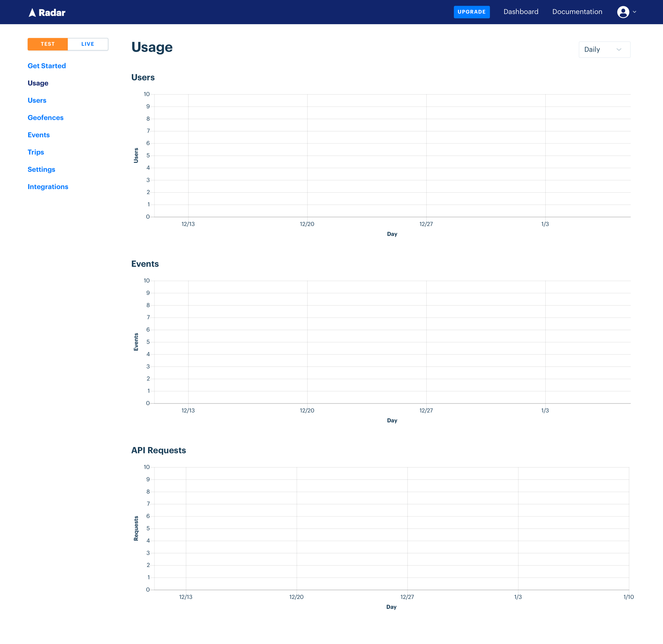Open the Trips section
This screenshot has height=644, width=663.
point(36,152)
